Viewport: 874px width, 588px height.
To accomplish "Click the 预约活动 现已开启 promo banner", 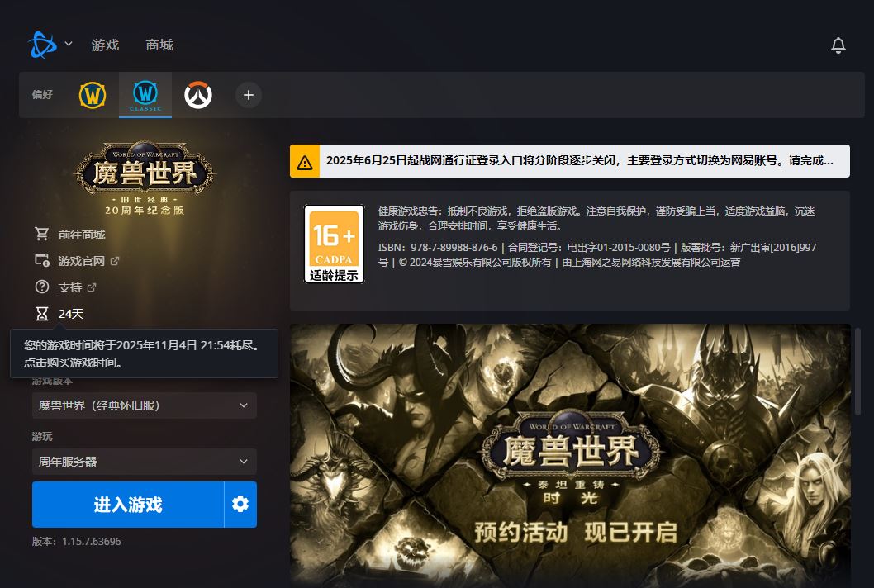I will coord(570,454).
